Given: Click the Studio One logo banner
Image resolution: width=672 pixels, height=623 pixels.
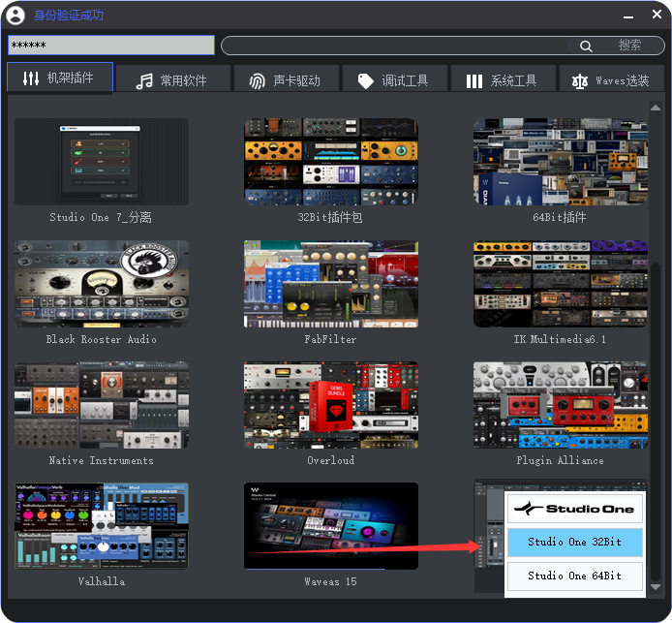Looking at the screenshot, I should [575, 509].
